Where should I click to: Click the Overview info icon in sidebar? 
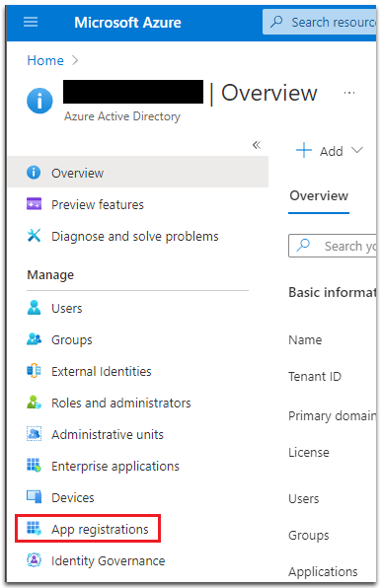34,173
